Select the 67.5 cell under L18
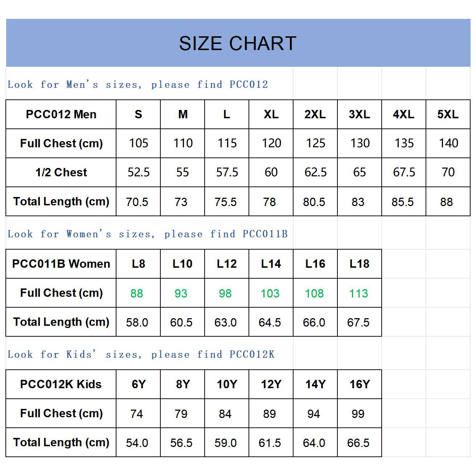476x476 pixels. click(358, 322)
